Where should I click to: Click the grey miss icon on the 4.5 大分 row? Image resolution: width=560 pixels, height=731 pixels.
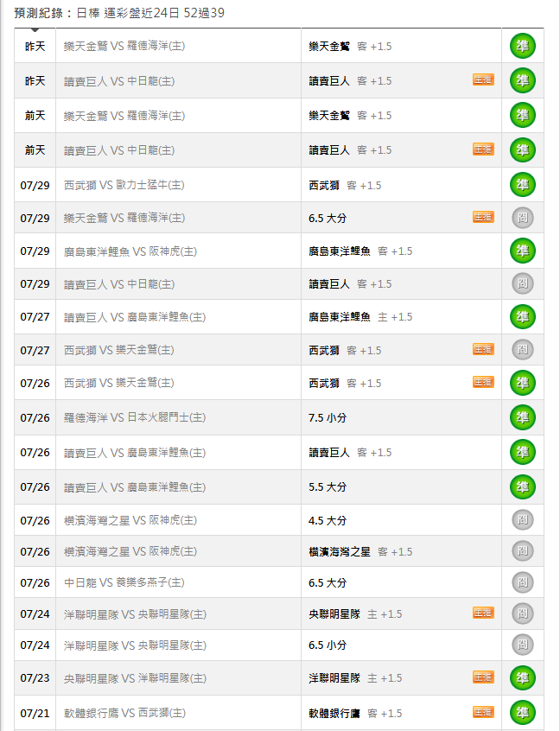pos(522,520)
